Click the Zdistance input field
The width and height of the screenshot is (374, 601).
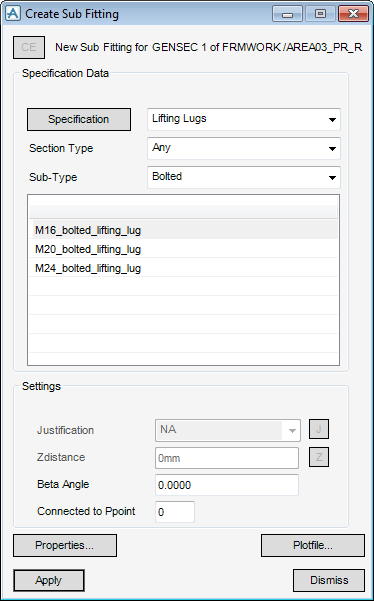coord(227,458)
